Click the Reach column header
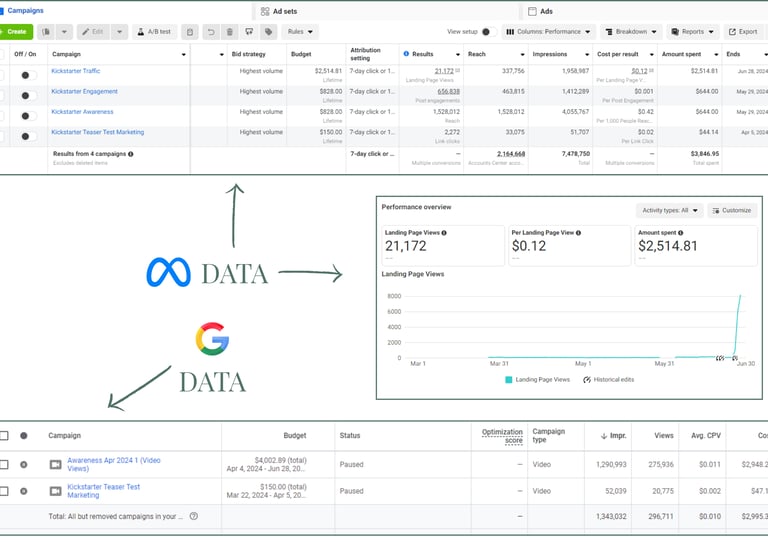768x550 pixels. click(477, 54)
